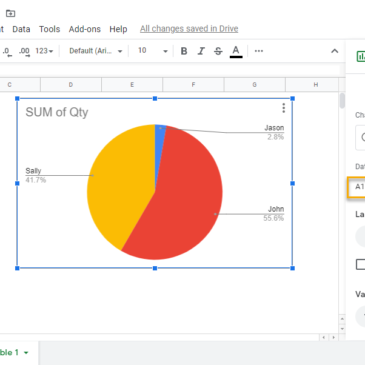Open the Add-ons menu

tap(85, 29)
